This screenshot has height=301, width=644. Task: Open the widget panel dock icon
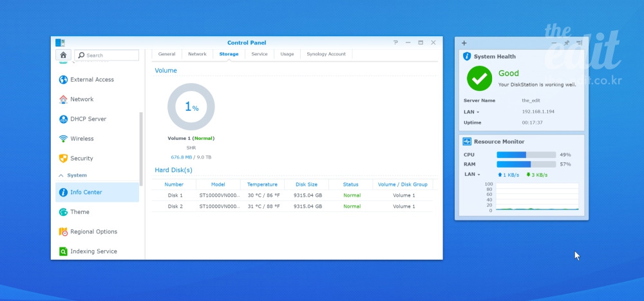pyautogui.click(x=579, y=43)
